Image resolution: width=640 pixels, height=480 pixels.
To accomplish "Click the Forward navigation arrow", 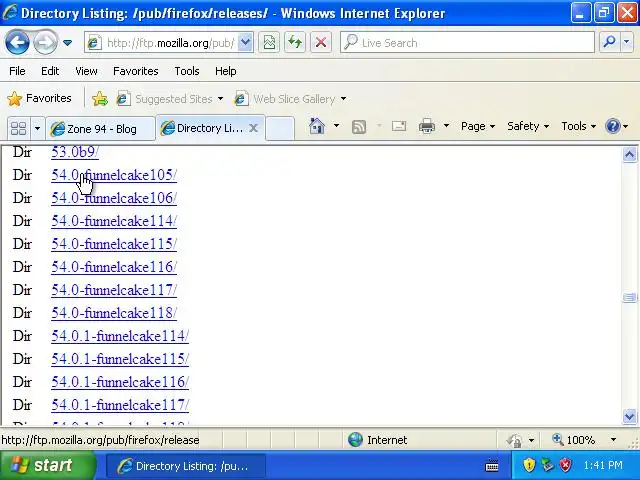I will [45, 42].
